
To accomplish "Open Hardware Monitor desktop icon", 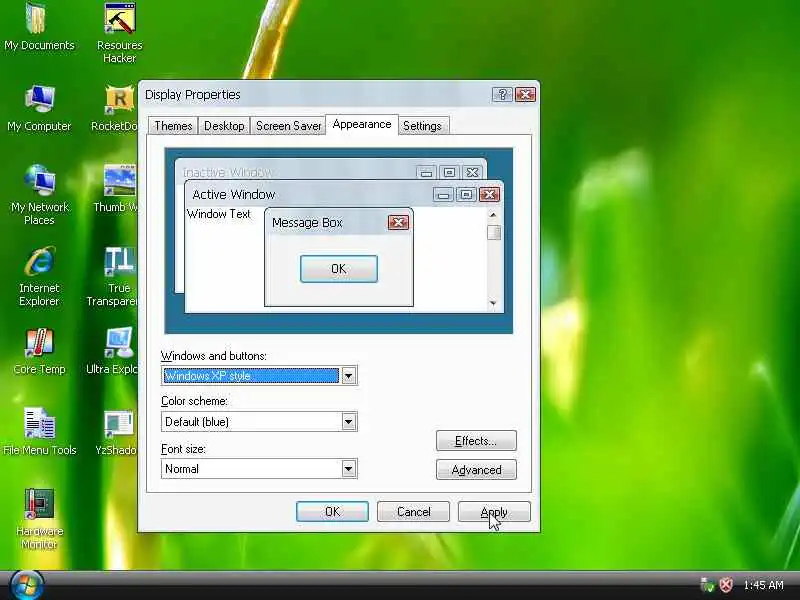I will pos(39,519).
